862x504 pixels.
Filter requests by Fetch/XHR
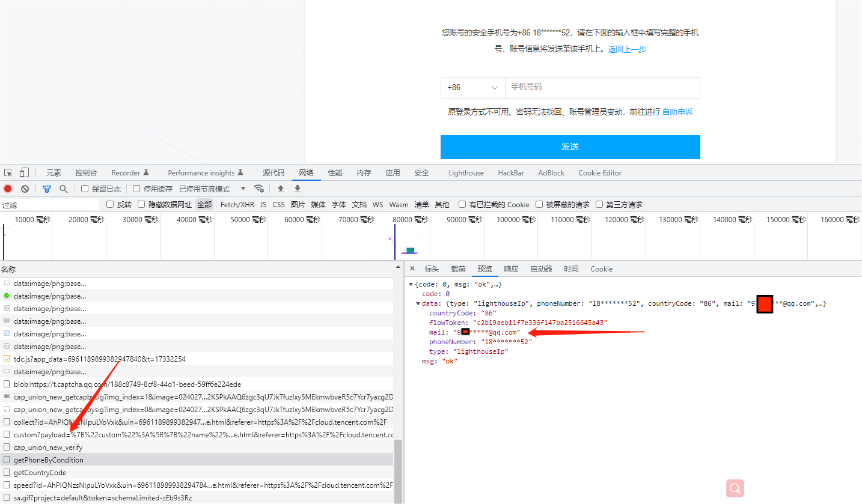tap(237, 204)
